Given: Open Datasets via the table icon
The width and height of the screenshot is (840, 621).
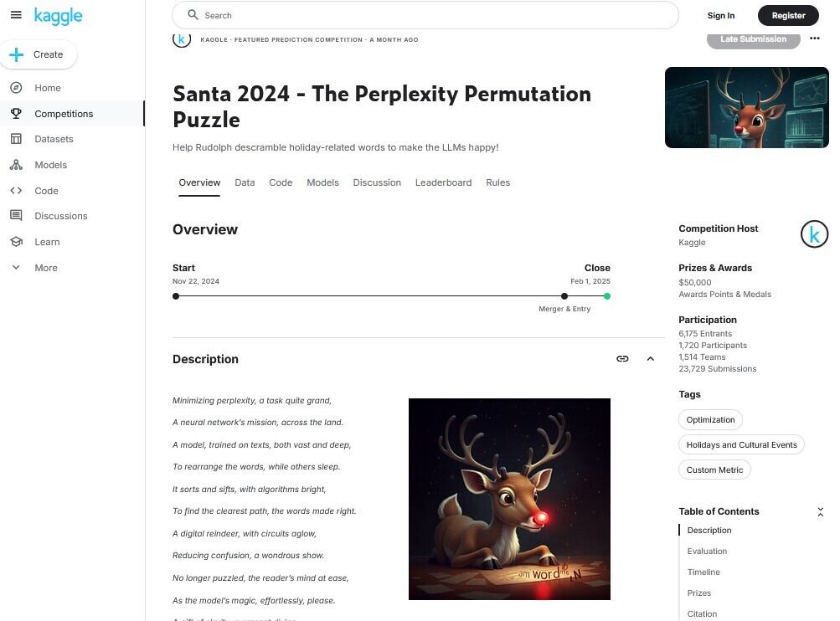Looking at the screenshot, I should [16, 139].
